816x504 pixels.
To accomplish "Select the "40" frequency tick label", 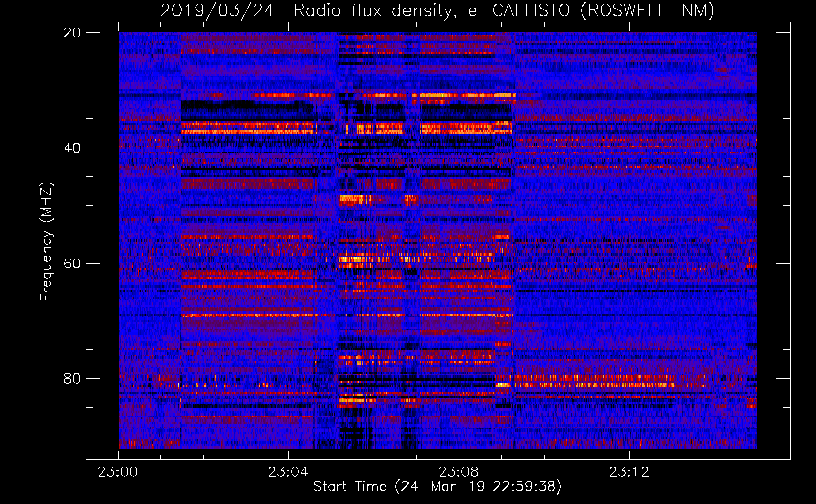I will tap(72, 148).
